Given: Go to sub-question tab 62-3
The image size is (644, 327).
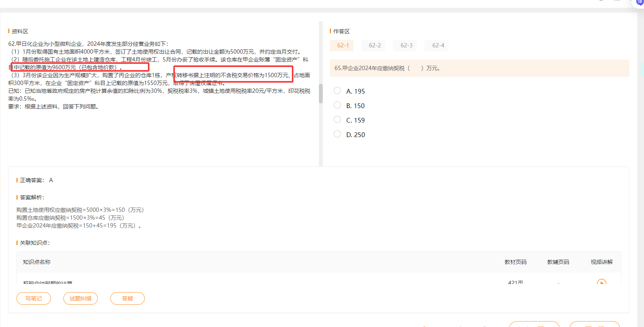Looking at the screenshot, I should [406, 45].
